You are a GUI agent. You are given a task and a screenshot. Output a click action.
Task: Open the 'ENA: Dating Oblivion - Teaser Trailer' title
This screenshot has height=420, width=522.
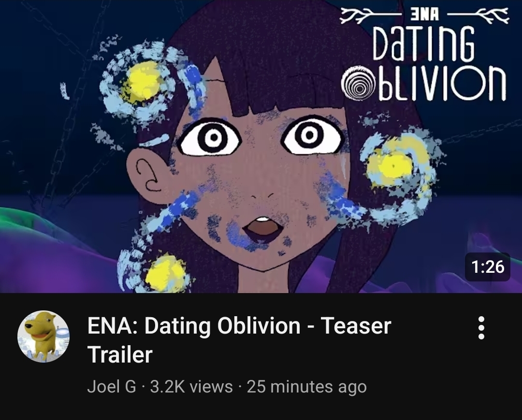(239, 340)
